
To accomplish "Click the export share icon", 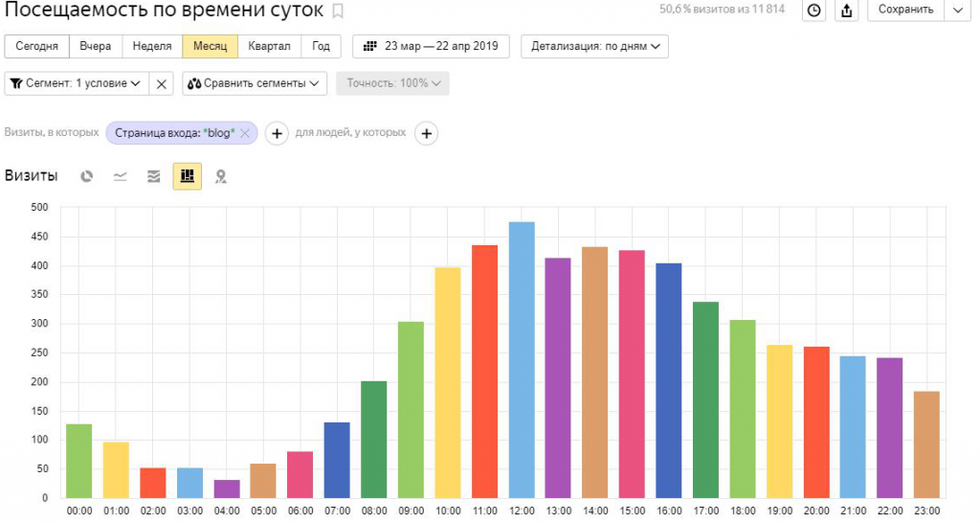I will click(x=846, y=11).
